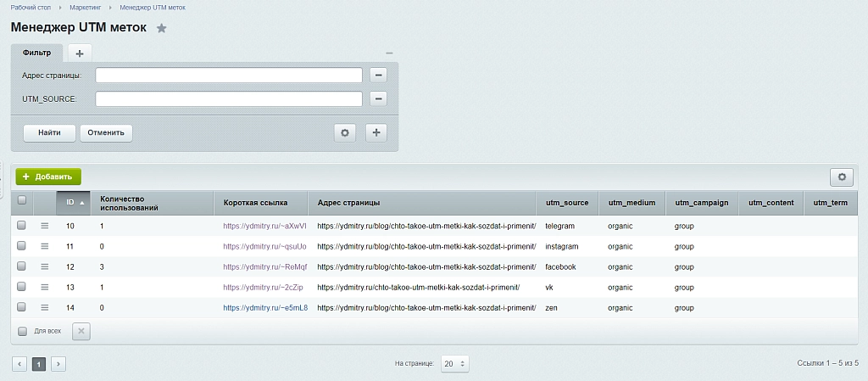Open short link ending ~ReMqf

coord(264,267)
